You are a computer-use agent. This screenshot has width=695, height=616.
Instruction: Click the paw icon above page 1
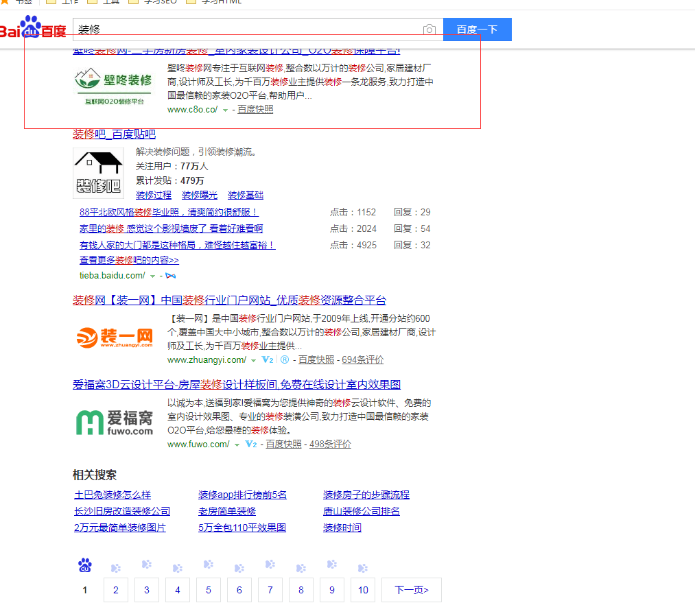click(84, 565)
